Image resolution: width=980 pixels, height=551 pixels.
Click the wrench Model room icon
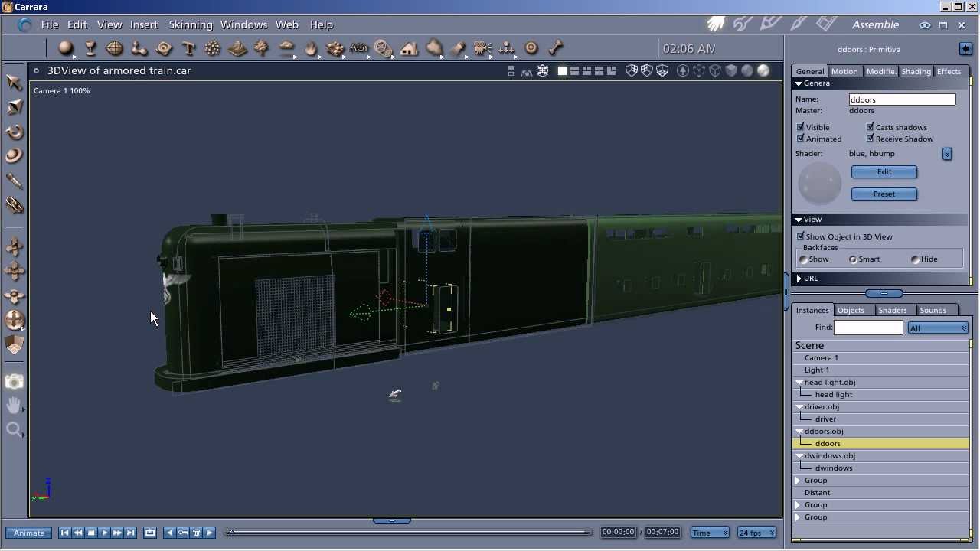(742, 24)
